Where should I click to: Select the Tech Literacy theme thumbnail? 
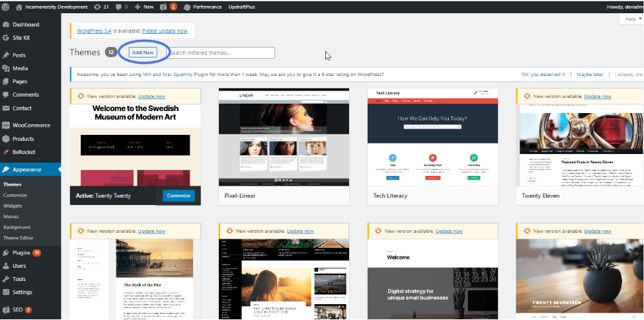point(432,138)
